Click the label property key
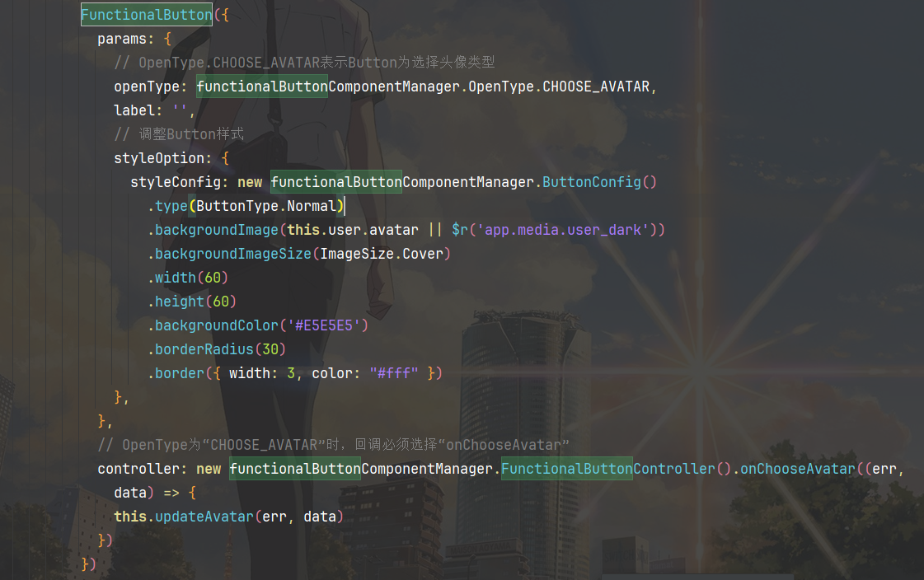This screenshot has height=580, width=924. (134, 110)
